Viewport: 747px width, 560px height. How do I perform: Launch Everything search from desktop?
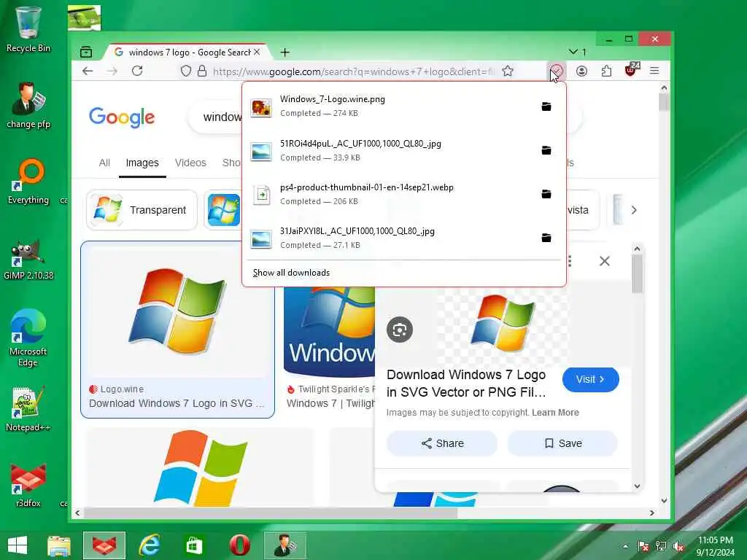tap(28, 182)
